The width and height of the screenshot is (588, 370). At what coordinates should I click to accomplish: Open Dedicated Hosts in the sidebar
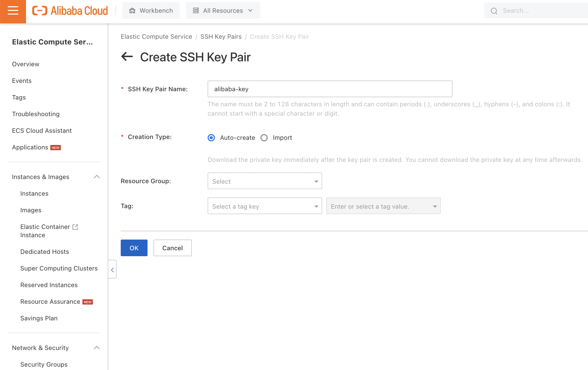click(44, 252)
